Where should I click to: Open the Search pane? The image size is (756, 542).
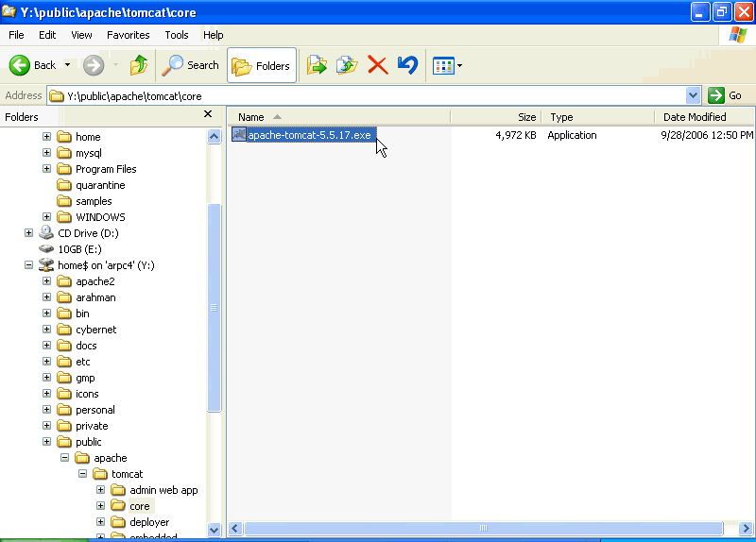(190, 65)
